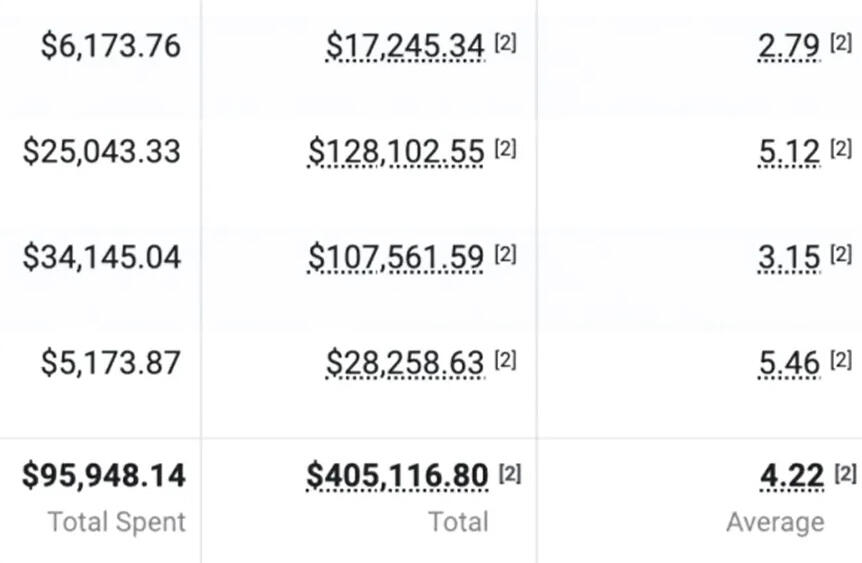This screenshot has width=862, height=563.
Task: Select the $107,561.59 total link
Action: tap(396, 257)
